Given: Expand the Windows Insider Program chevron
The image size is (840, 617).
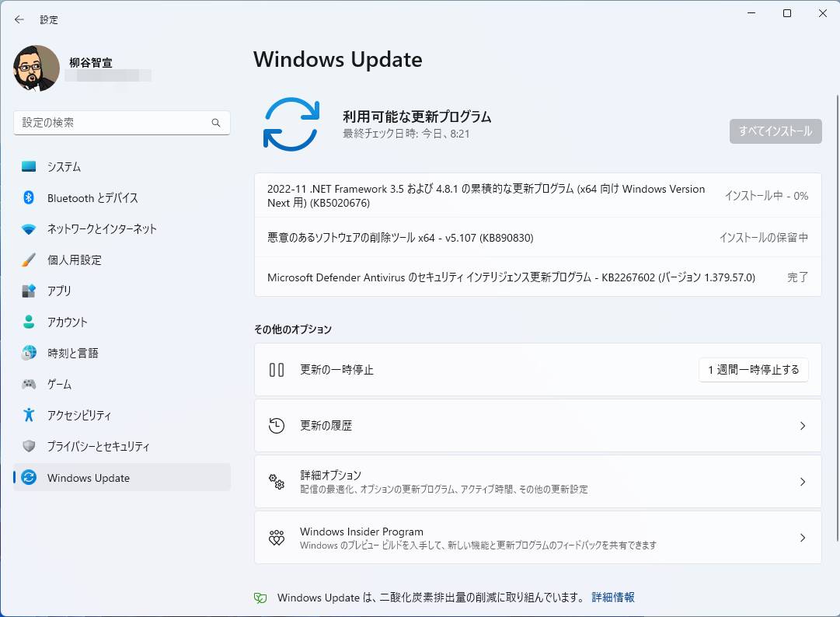Looking at the screenshot, I should tap(803, 538).
